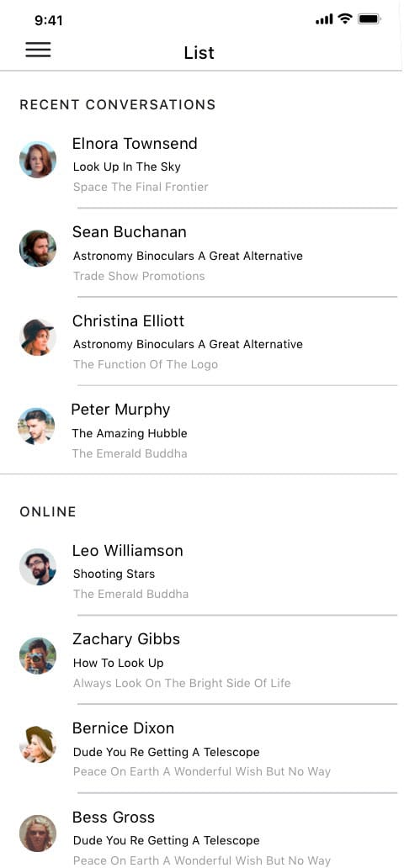This screenshot has width=404, height=868.
Task: Tap the Wi-Fi status icon
Action: [345, 19]
